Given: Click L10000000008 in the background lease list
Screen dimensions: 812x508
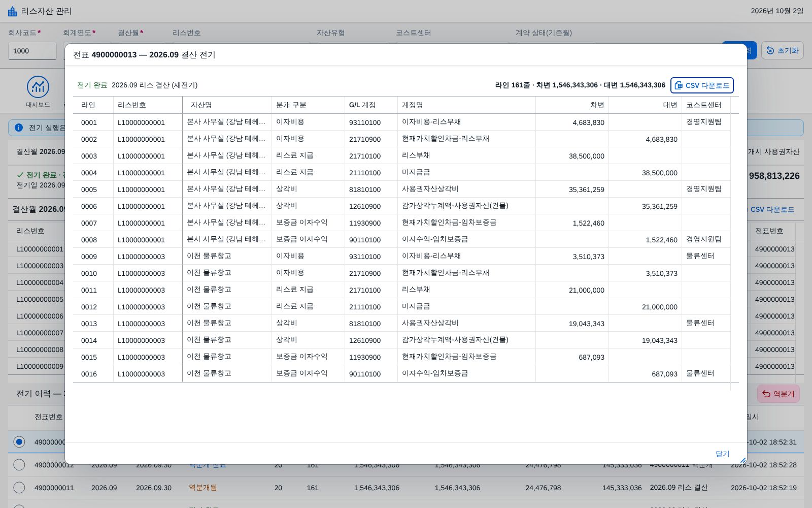Looking at the screenshot, I should point(40,350).
